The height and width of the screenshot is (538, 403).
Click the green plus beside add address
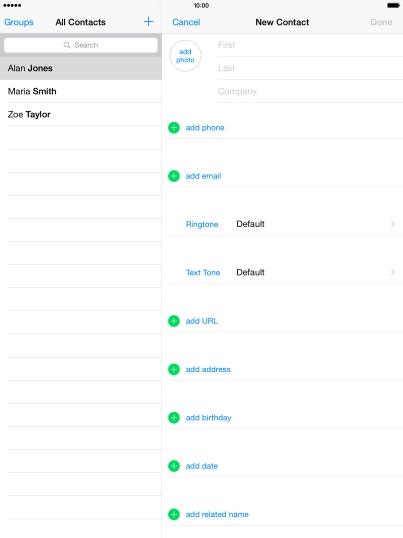pyautogui.click(x=174, y=369)
